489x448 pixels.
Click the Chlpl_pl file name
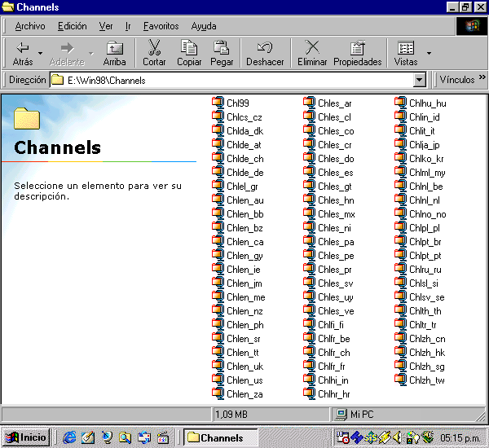click(425, 228)
